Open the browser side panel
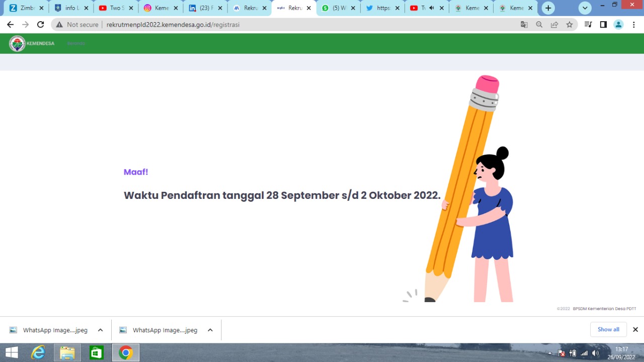This screenshot has height=362, width=644. [x=603, y=25]
